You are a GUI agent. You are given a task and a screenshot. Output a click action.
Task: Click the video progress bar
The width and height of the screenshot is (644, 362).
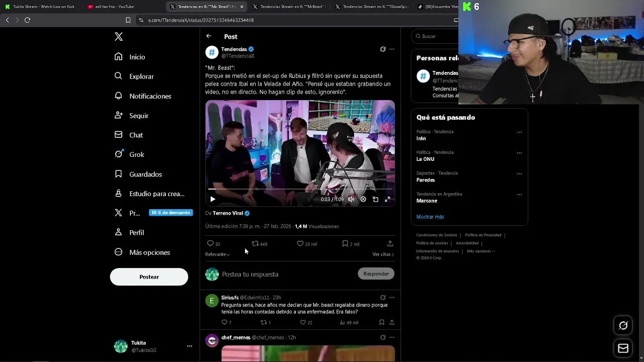pos(300,190)
